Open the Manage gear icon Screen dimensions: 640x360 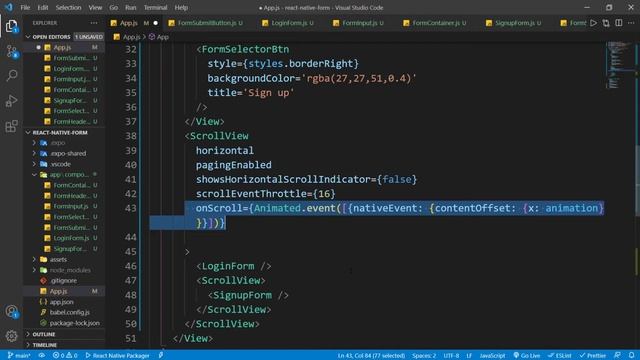(x=11, y=336)
